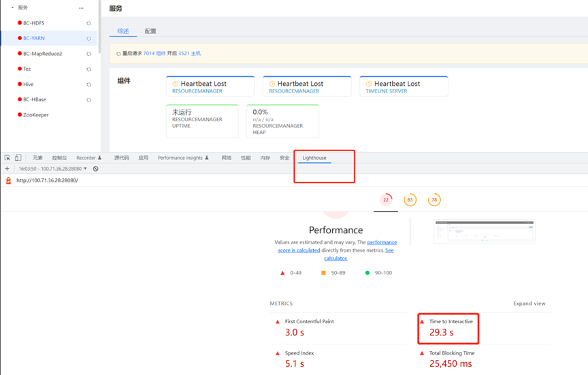Open the TIMELINE SERVER link
Image resolution: width=588 pixels, height=375 pixels.
tap(387, 91)
